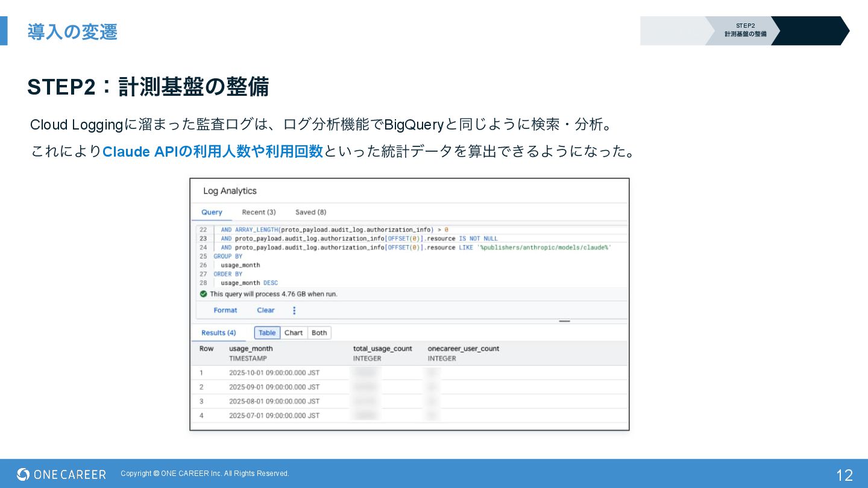Click query line 24 LIKE claude condition
Viewport: 868px width, 488px height.
416,248
